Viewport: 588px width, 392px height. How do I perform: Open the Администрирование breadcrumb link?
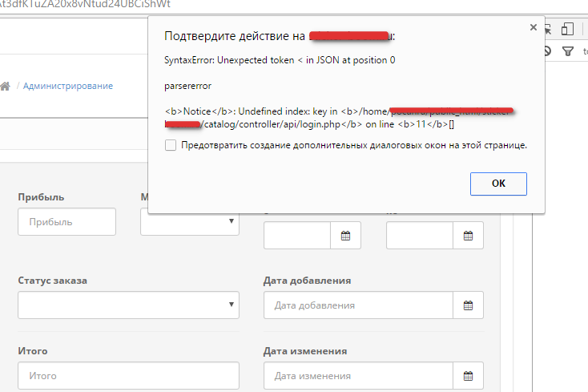pos(68,86)
